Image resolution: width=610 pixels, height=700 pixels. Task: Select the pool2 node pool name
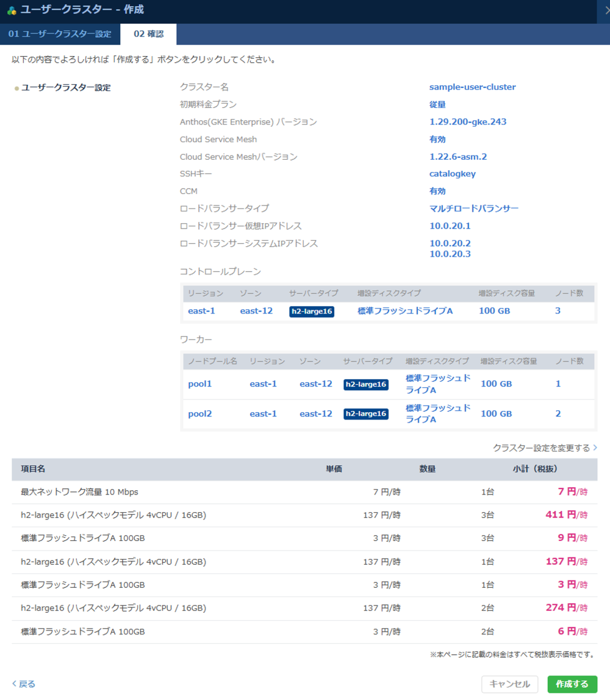(200, 414)
